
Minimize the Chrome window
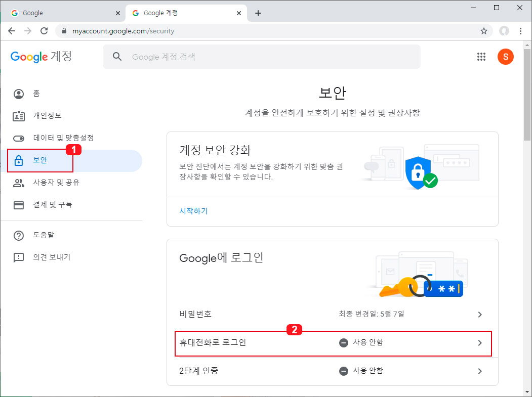pos(474,8)
